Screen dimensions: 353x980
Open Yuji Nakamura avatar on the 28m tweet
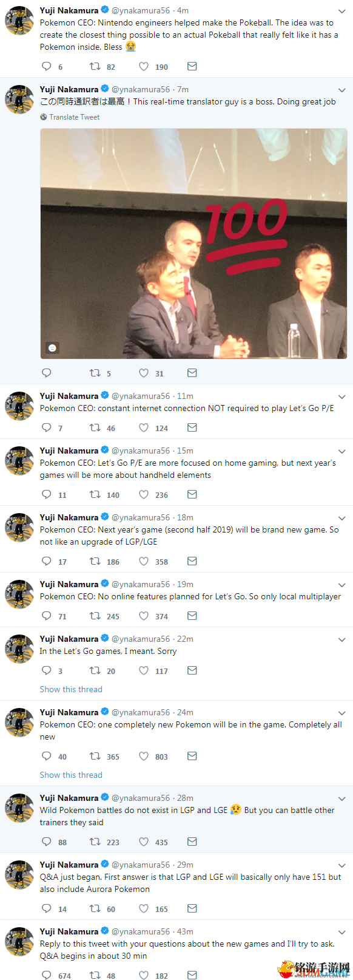pyautogui.click(x=19, y=808)
